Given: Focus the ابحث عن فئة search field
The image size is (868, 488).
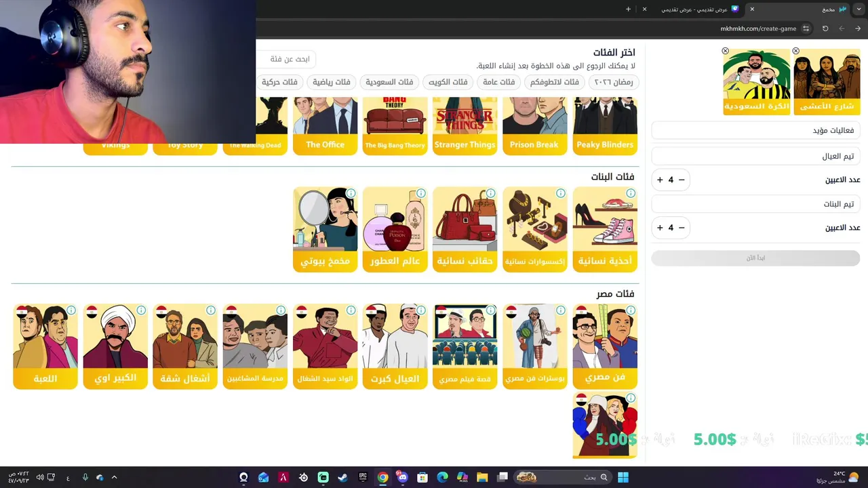Looking at the screenshot, I should pos(286,59).
